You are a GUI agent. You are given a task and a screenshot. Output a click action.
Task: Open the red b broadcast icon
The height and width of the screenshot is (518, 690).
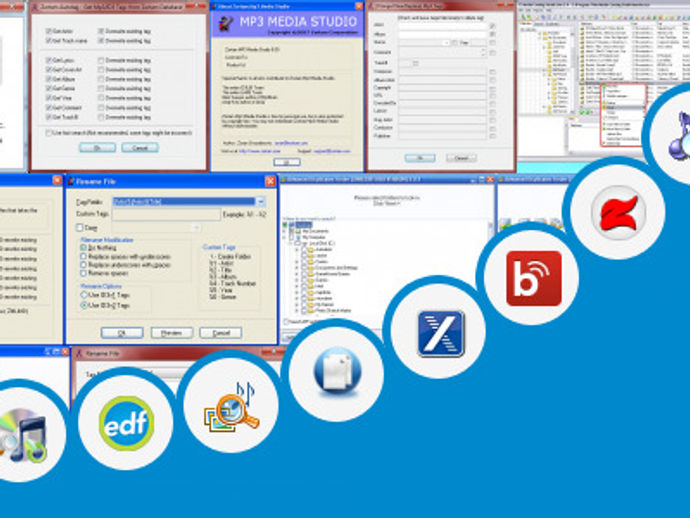533,278
